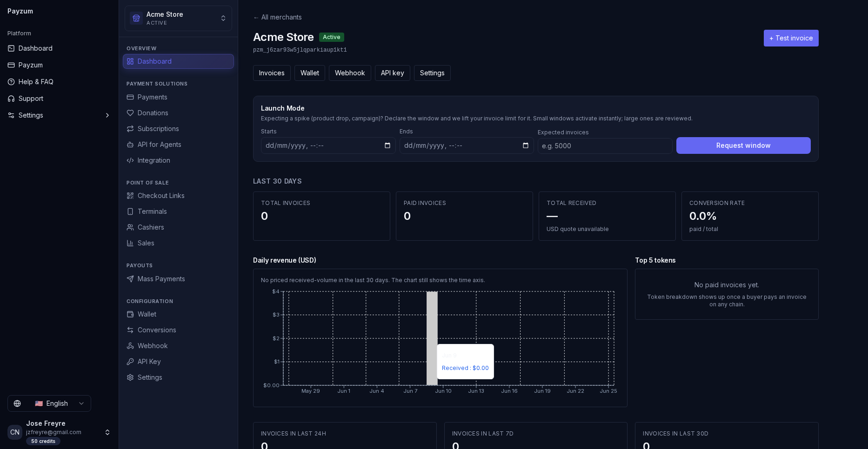Viewport: 868px width, 449px height.
Task: Open the Starts date calendar picker icon
Action: [x=387, y=145]
